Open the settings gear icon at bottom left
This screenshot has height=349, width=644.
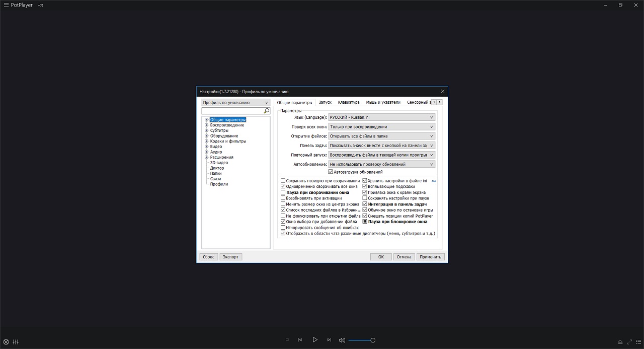point(6,341)
